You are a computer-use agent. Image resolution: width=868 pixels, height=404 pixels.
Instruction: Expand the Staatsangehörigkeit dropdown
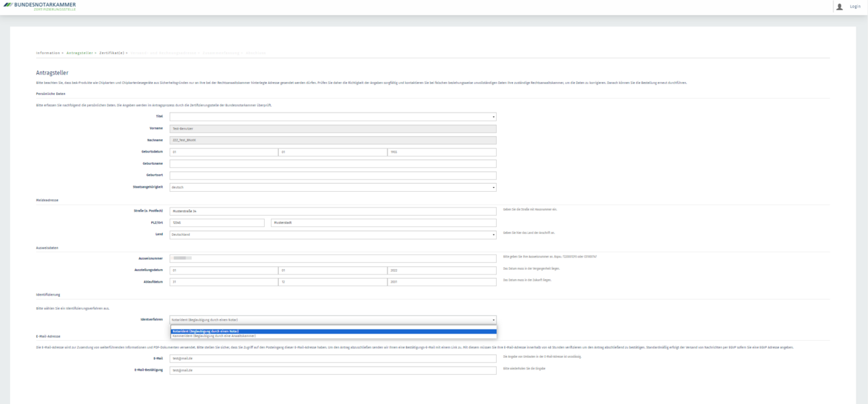pos(333,187)
